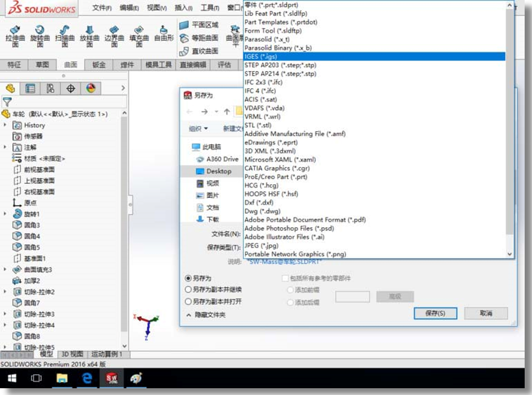
Task: Open the 插入(I) menu
Action: coord(183,8)
